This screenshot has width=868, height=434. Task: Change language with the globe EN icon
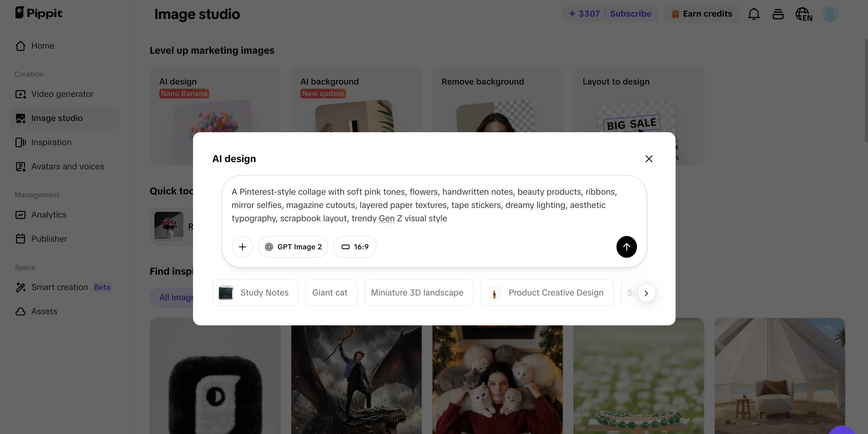point(804,14)
